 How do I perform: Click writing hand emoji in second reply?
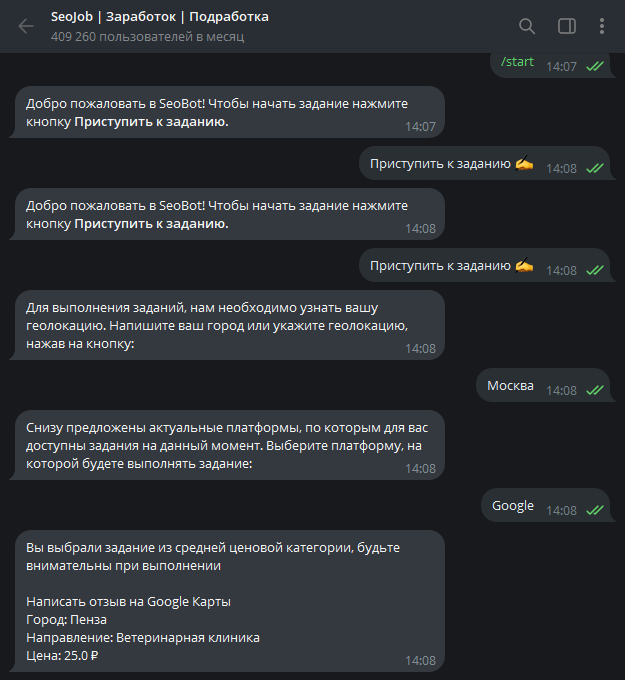tap(524, 266)
